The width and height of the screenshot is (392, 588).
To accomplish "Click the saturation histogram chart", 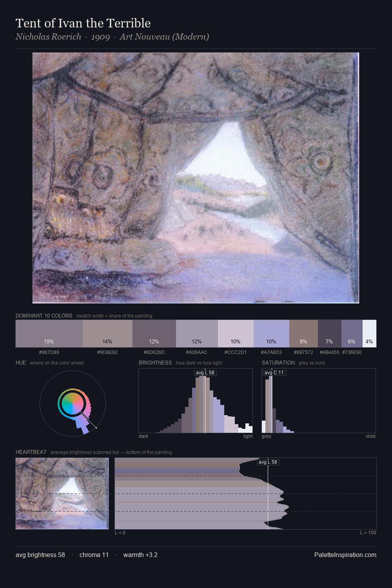I will [319, 401].
